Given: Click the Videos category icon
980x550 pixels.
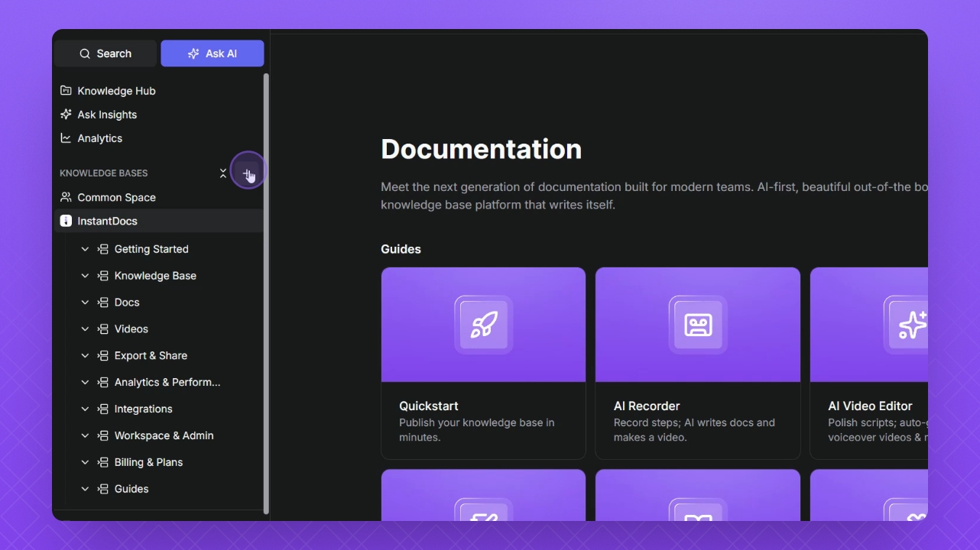Looking at the screenshot, I should pos(103,329).
